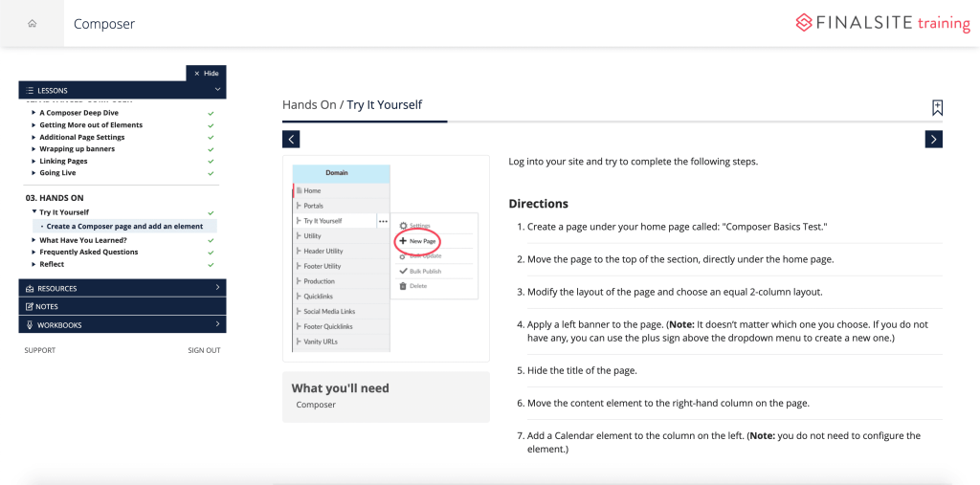
Task: Click the Sign Out link
Action: [204, 350]
